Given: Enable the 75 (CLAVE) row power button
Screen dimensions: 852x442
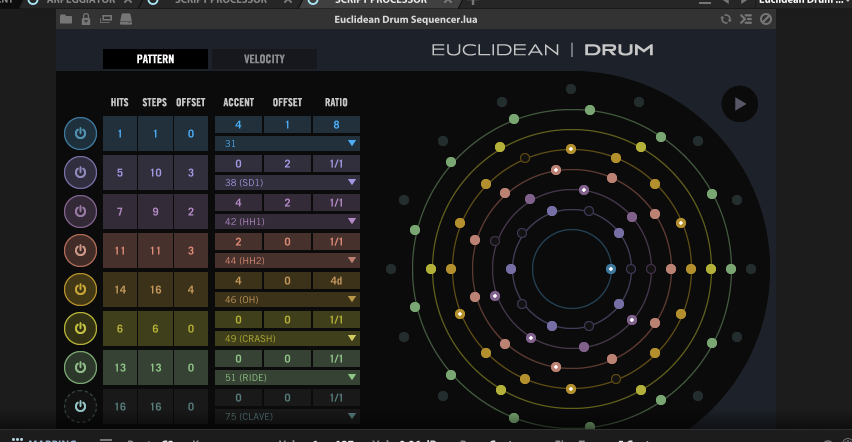Looking at the screenshot, I should pos(80,406).
